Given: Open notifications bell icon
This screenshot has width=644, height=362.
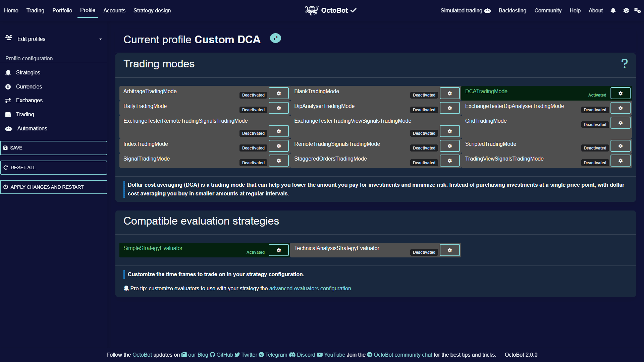Looking at the screenshot, I should tap(613, 10).
